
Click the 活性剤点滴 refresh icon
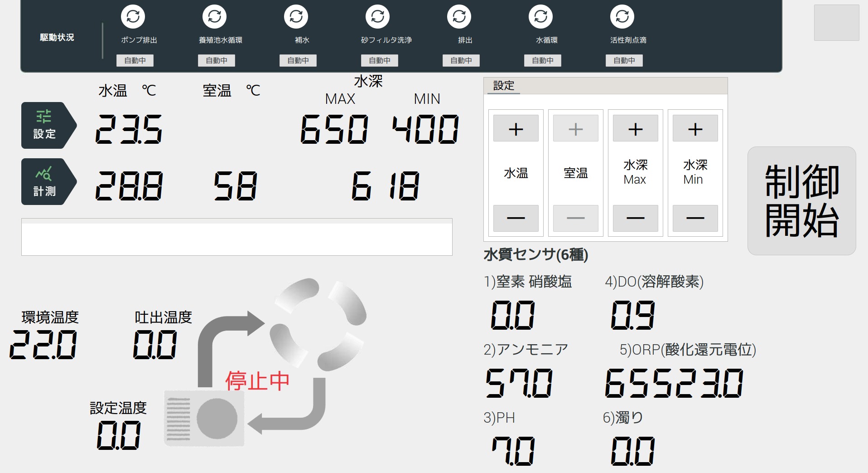[x=622, y=17]
